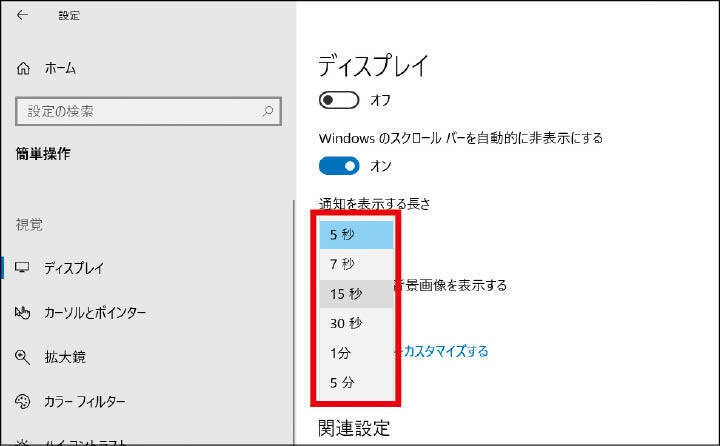Open the カスタマイズする link
This screenshot has width=720, height=446.
tap(445, 351)
